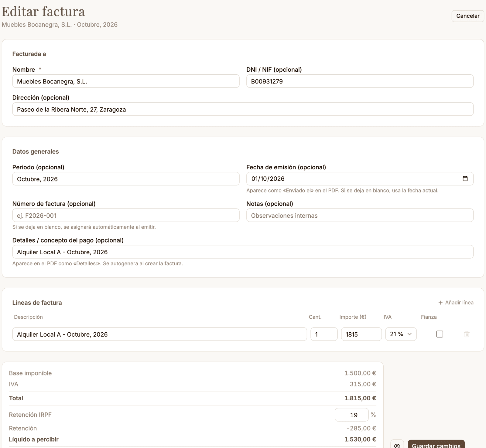Edit the Importe field showing 1815
Screen dimensions: 486x448
[361, 334]
